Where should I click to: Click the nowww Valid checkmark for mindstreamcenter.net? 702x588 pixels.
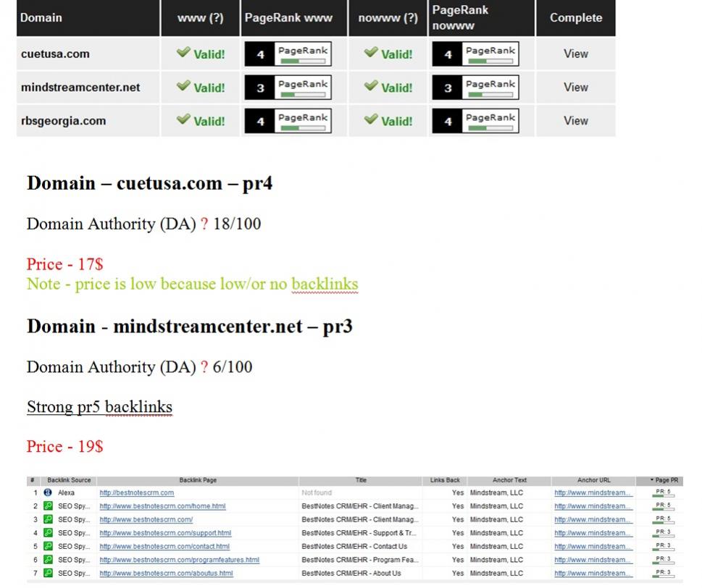[x=371, y=85]
